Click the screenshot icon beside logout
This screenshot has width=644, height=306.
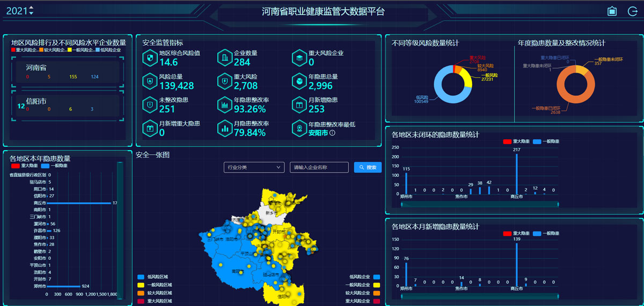pyautogui.click(x=612, y=11)
